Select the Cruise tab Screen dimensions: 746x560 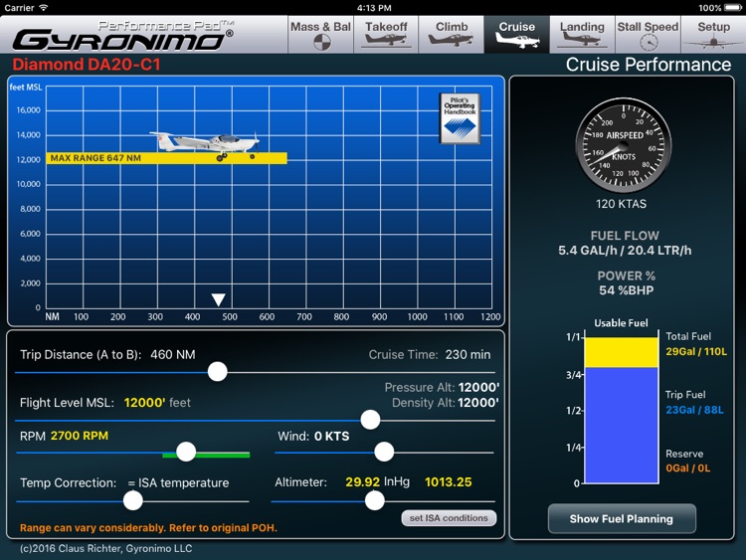(516, 35)
